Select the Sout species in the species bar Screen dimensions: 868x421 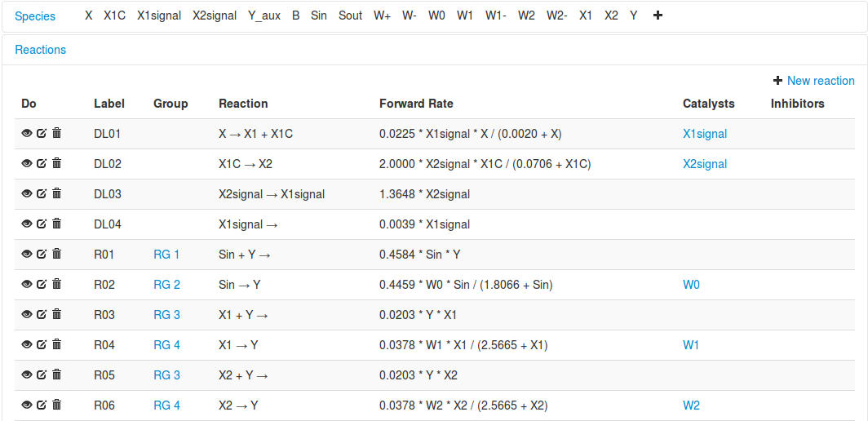click(350, 16)
